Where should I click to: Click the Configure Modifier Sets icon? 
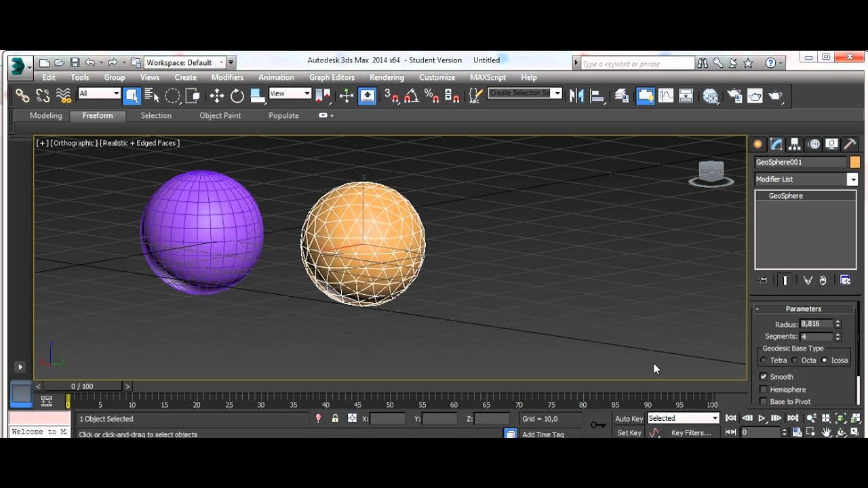[x=845, y=280]
